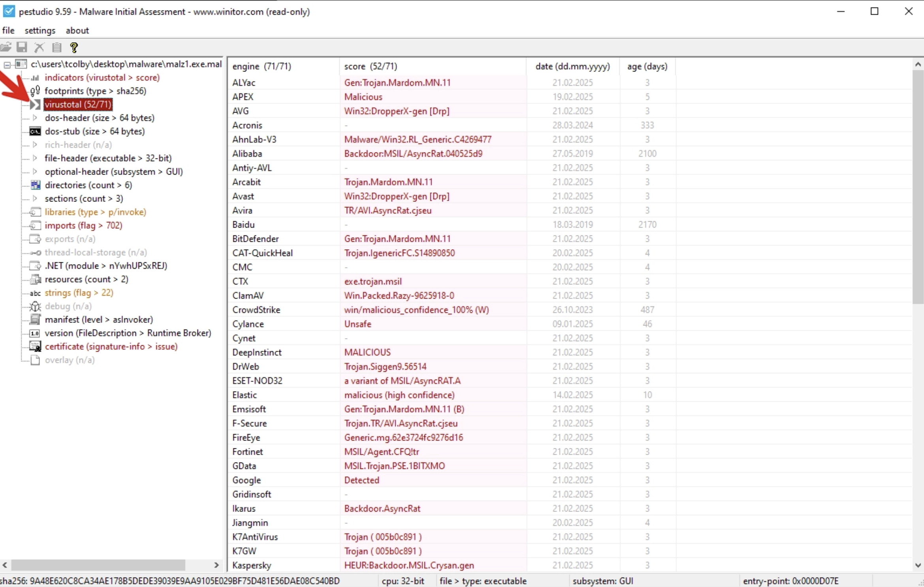The width and height of the screenshot is (924, 587).
Task: Click the strings abc icon
Action: [35, 293]
